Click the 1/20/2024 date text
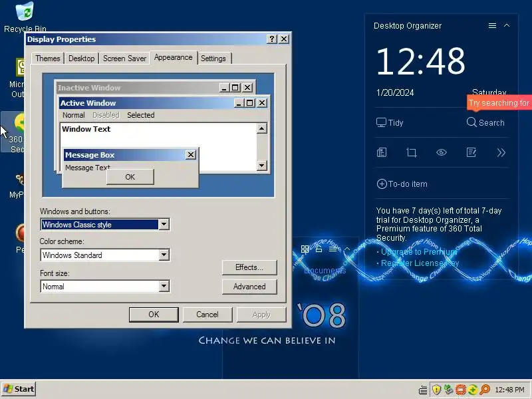Viewport: 532px width, 399px height. 395,92
